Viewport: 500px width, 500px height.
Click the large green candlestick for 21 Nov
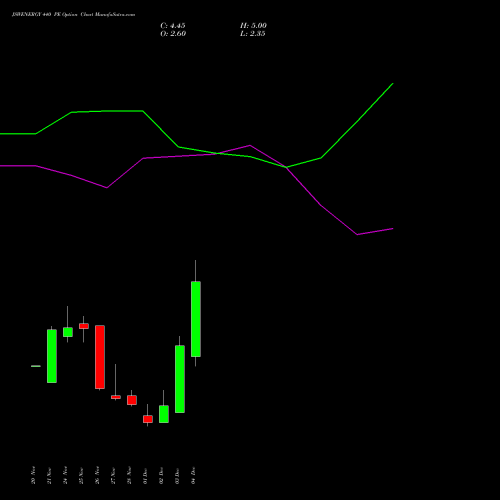coord(52,356)
